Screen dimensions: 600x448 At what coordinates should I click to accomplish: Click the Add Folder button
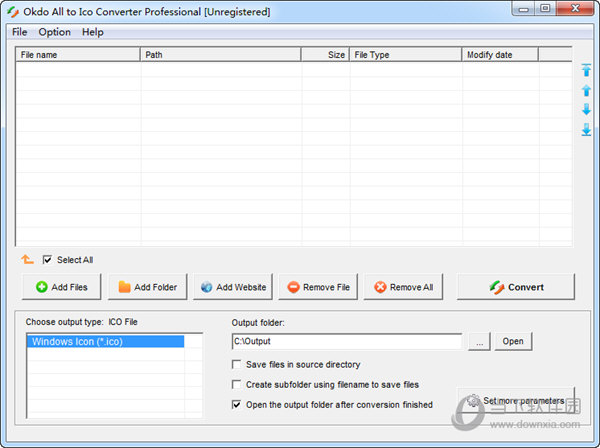[148, 287]
